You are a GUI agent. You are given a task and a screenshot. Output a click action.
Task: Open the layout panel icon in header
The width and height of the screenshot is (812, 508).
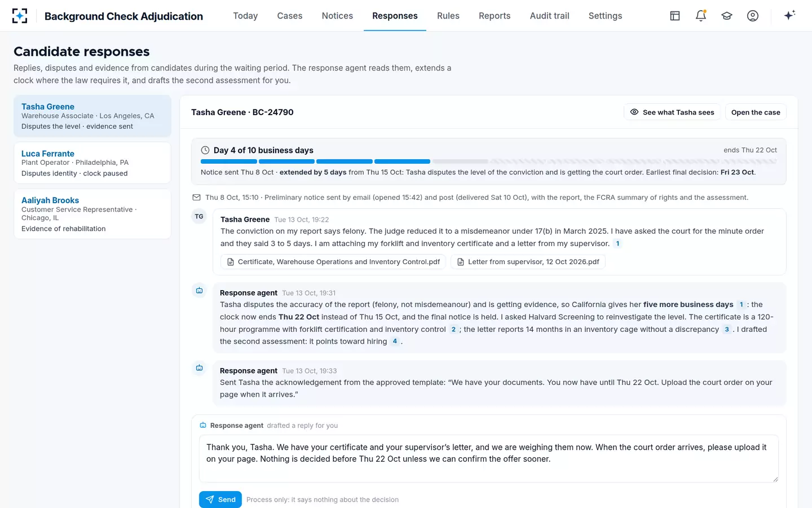click(x=675, y=16)
